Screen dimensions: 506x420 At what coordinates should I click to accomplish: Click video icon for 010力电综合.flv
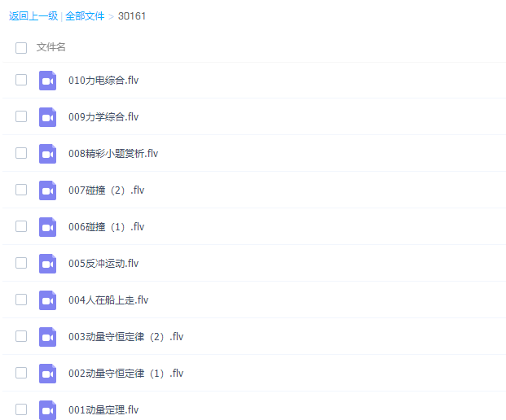47,81
